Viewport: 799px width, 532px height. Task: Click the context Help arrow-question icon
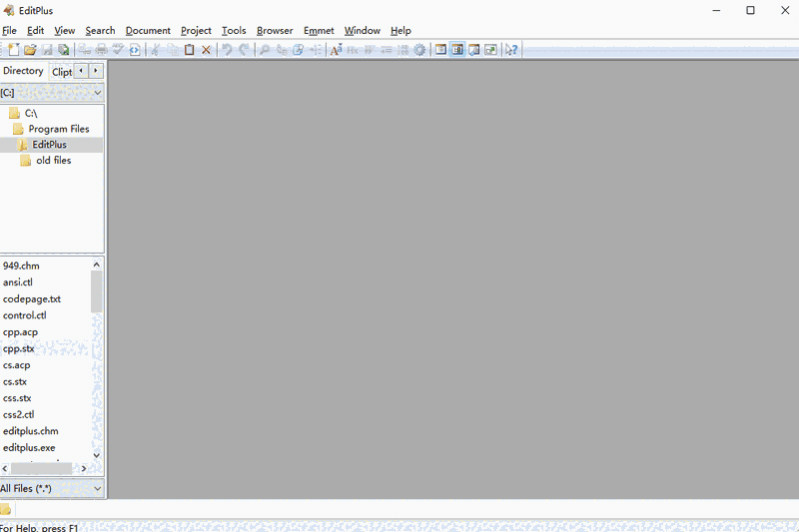coord(511,50)
